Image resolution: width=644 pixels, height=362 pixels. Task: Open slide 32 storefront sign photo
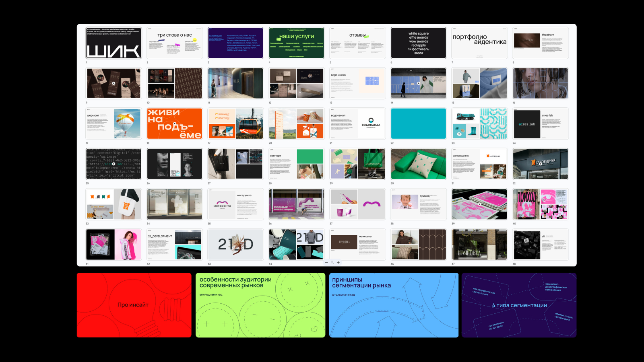coord(541,164)
